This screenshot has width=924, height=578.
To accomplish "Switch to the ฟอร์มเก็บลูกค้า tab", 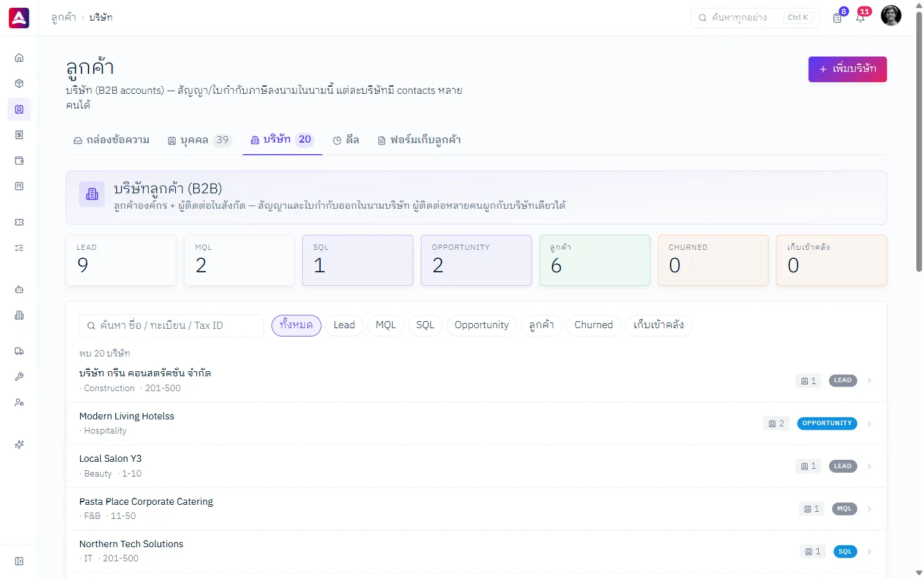I will 419,140.
